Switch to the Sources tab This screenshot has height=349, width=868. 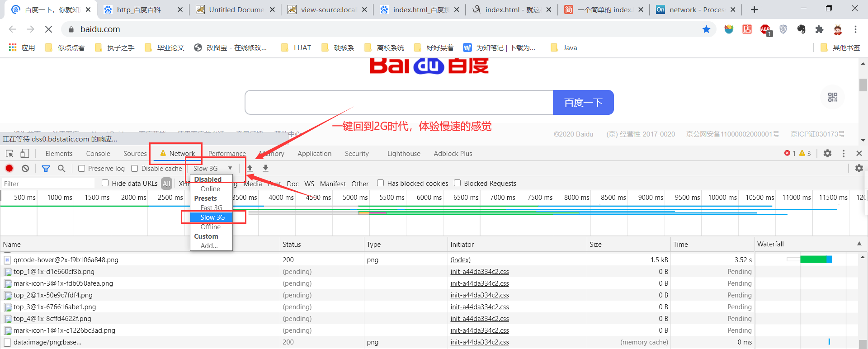135,154
